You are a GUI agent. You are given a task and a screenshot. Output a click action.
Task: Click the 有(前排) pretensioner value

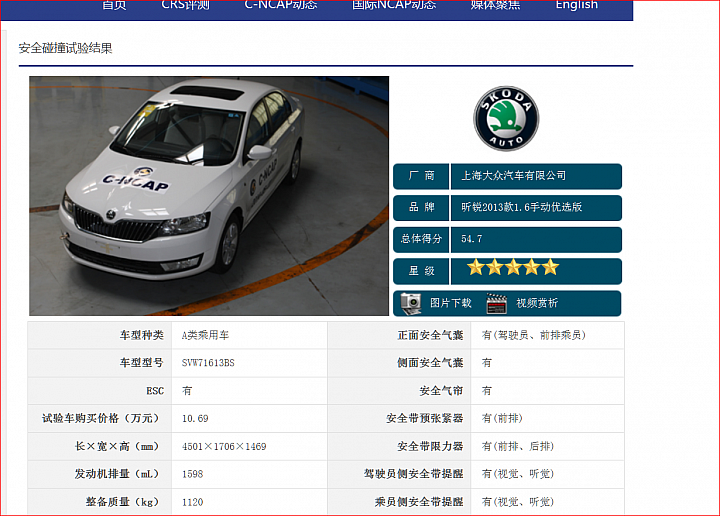point(502,419)
